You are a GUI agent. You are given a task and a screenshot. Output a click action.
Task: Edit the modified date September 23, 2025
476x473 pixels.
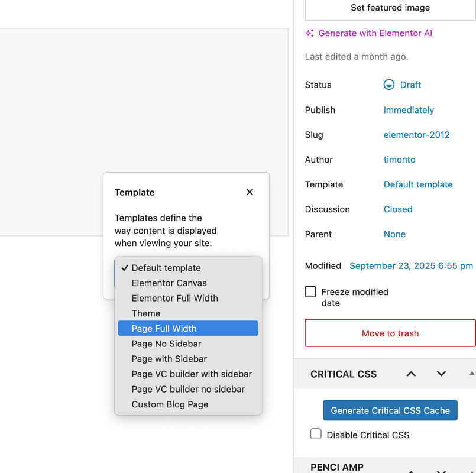(411, 266)
